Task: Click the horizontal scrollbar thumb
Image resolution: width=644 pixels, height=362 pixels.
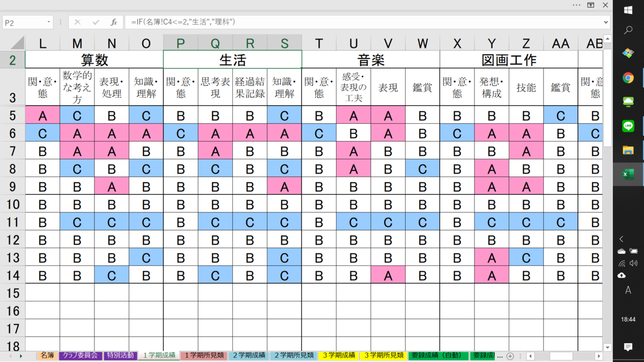Action: tap(561, 356)
